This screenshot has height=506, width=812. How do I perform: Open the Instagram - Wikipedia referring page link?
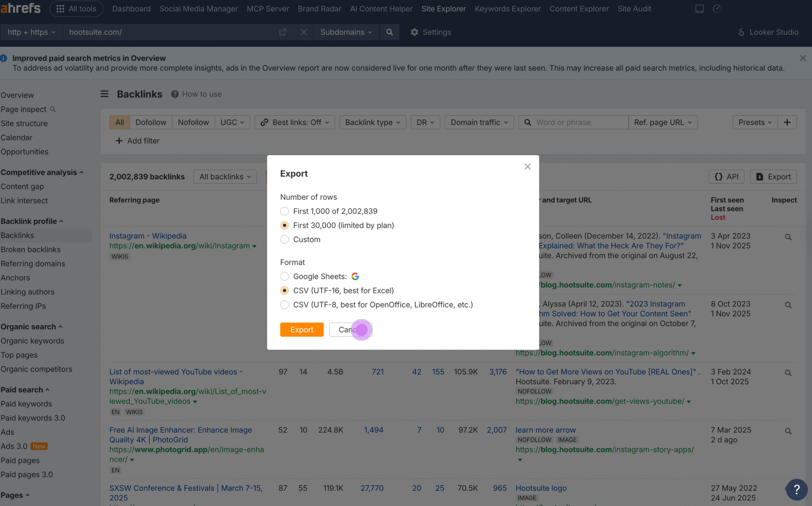[148, 236]
